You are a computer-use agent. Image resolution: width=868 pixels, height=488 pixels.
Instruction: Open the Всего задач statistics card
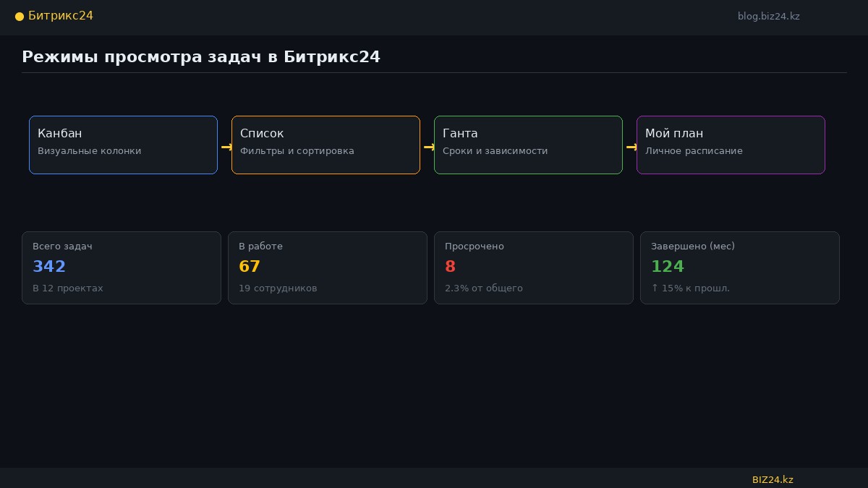(122, 267)
